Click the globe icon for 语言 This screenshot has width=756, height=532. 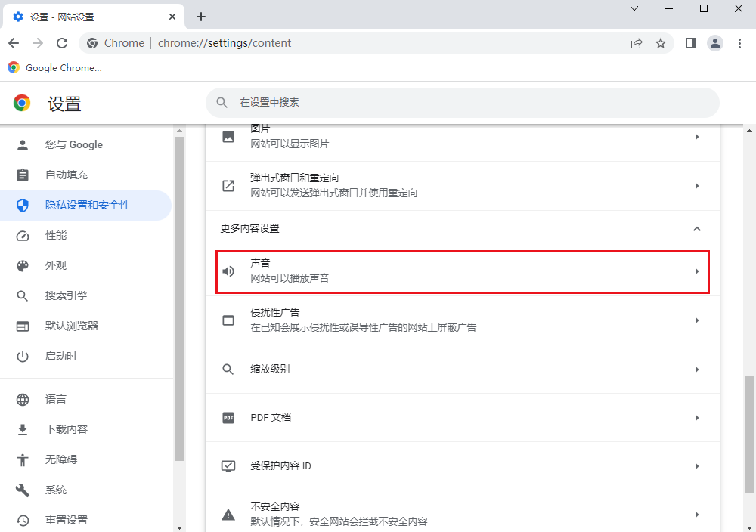point(23,400)
